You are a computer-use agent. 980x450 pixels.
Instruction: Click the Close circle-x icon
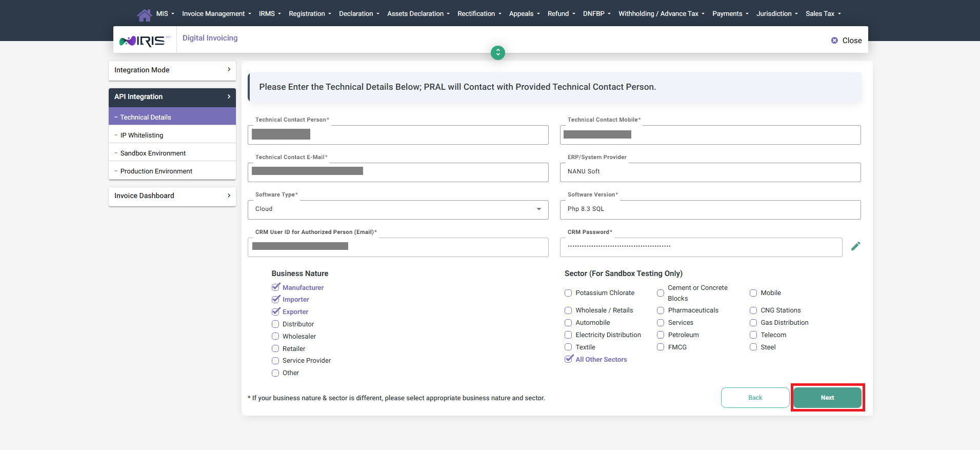click(x=834, y=41)
